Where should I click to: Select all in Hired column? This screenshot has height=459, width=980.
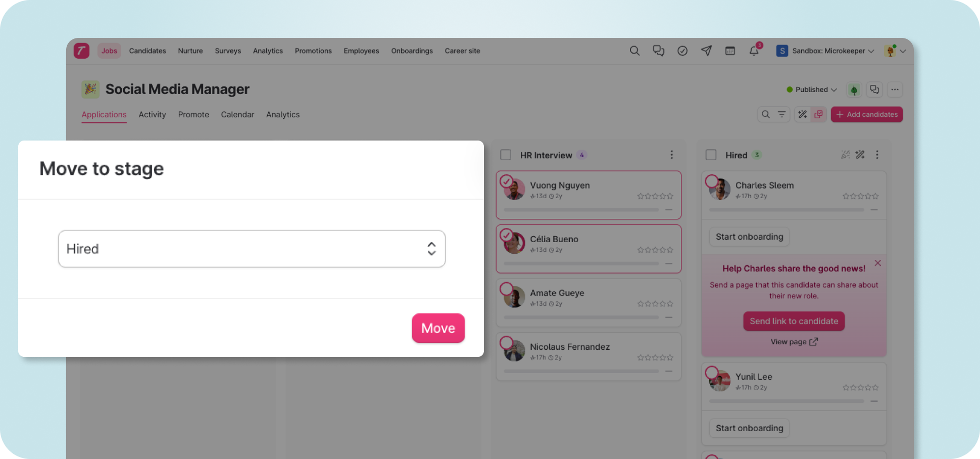pyautogui.click(x=711, y=155)
